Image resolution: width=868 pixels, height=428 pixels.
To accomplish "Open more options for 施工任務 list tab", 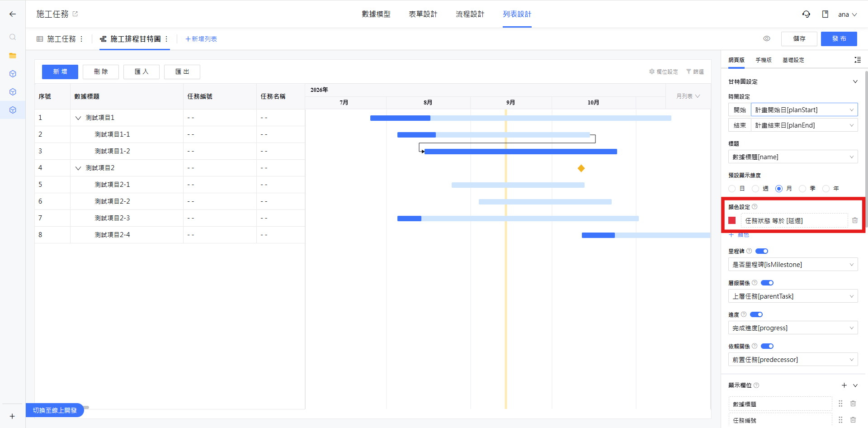I will tap(81, 39).
